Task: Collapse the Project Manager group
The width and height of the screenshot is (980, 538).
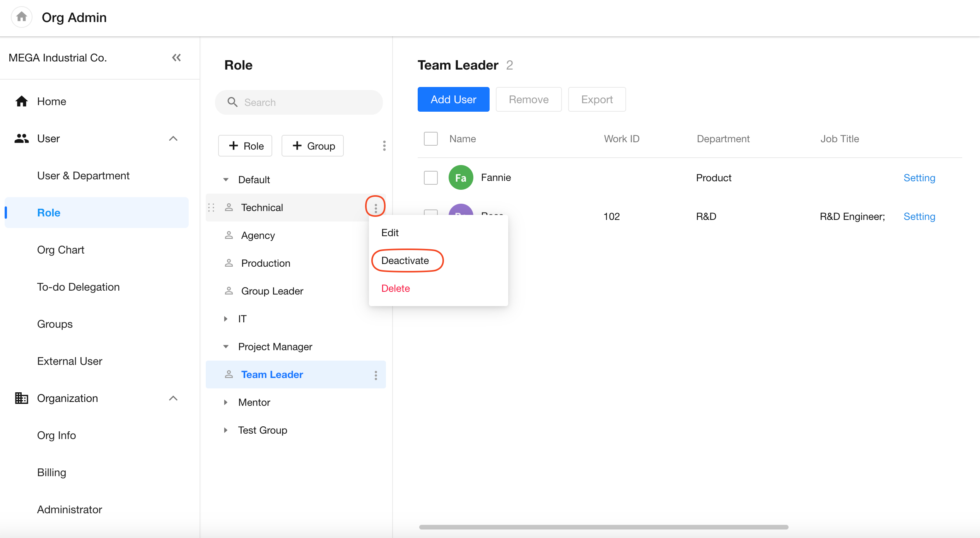Action: (x=226, y=347)
